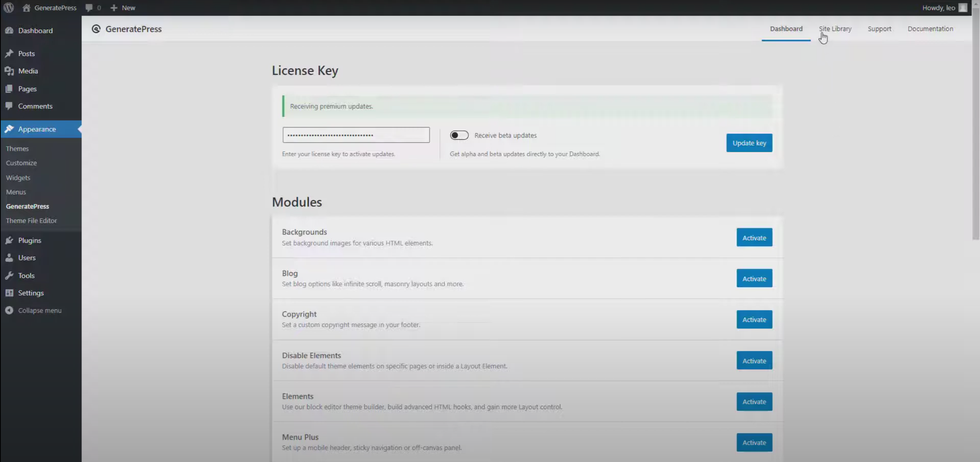Click the plus New icon
Screen dimensions: 980x462
point(114,8)
